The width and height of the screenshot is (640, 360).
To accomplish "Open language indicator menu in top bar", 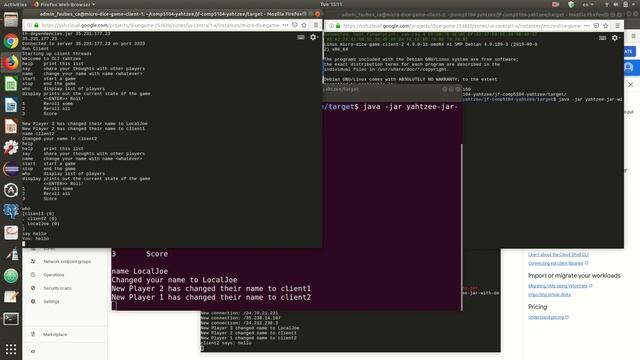I will (588, 4).
